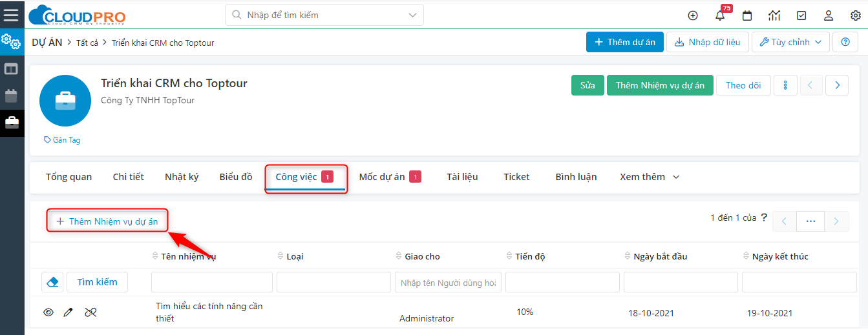Click the Thêm Nhiệm vụ dự án link
This screenshot has width=868, height=335.
pos(107,221)
